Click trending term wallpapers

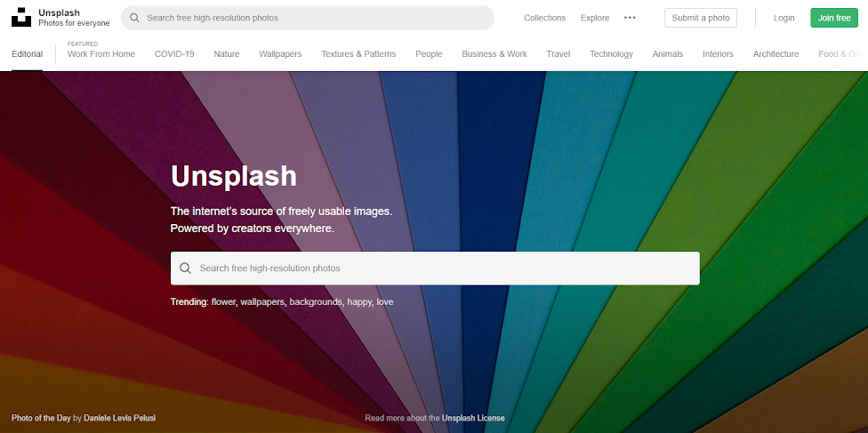click(x=261, y=302)
